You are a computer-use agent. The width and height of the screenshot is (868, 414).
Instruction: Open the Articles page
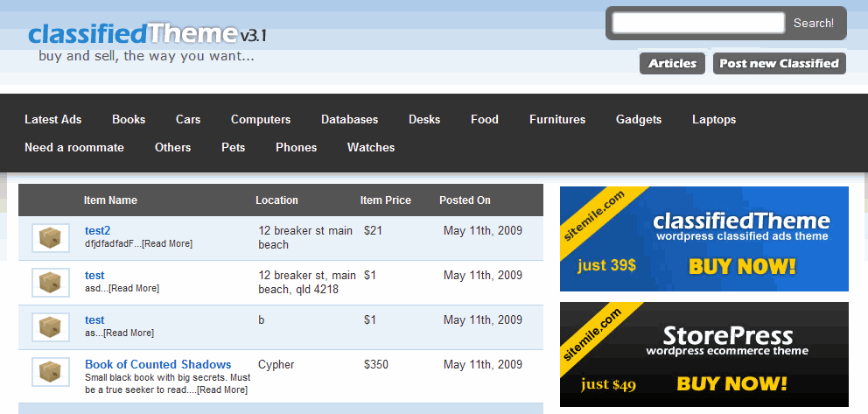point(672,63)
